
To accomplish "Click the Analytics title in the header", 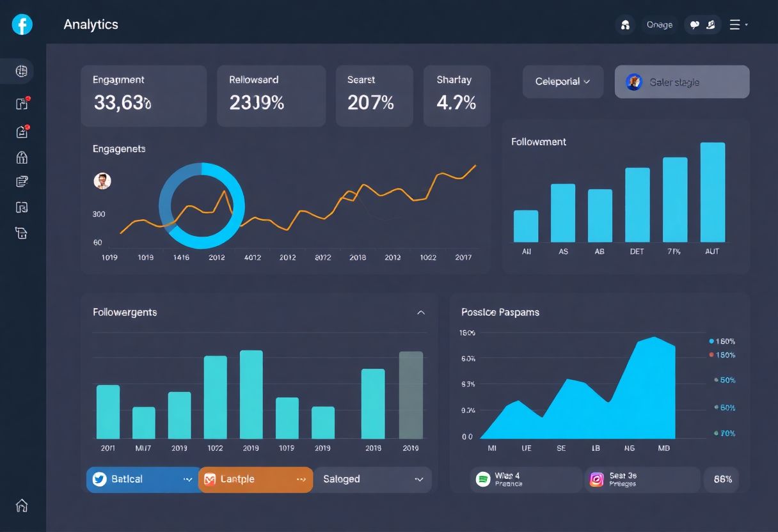I will pyautogui.click(x=91, y=24).
